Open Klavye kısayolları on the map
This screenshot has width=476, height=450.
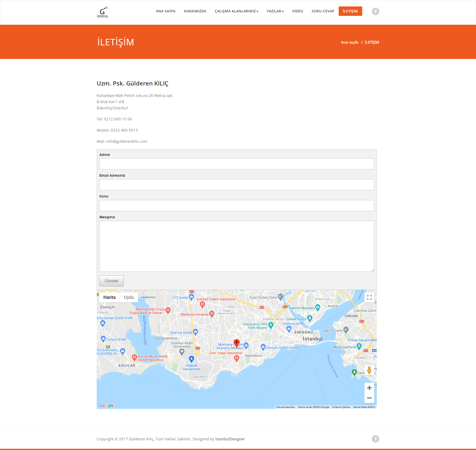[x=286, y=407]
